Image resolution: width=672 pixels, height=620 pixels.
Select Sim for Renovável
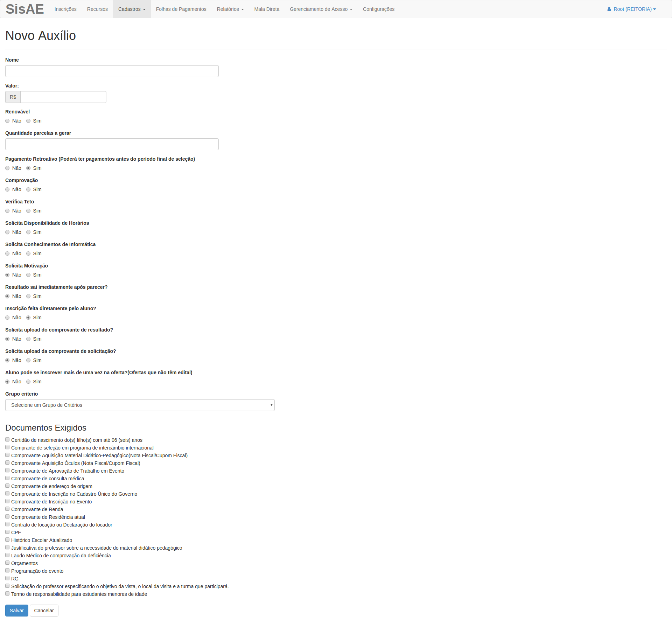tap(28, 121)
